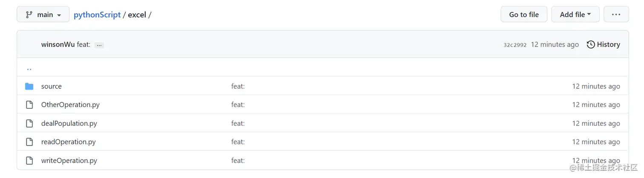Click the History clock icon

click(591, 45)
